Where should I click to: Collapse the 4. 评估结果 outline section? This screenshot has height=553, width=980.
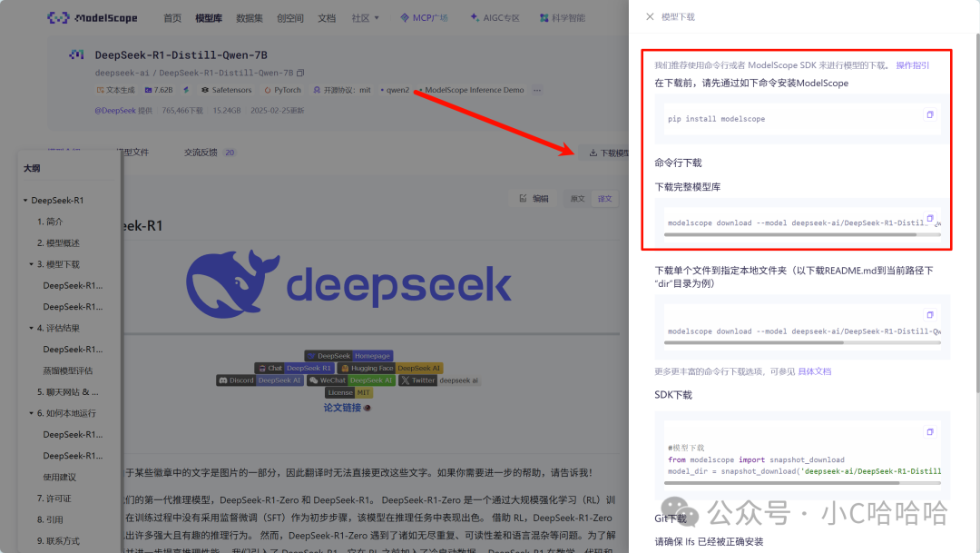click(x=31, y=328)
